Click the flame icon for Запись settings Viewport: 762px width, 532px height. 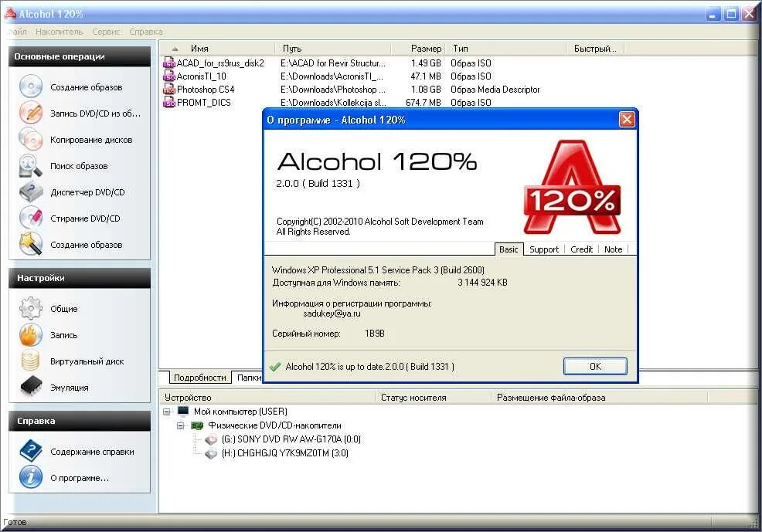[x=31, y=335]
